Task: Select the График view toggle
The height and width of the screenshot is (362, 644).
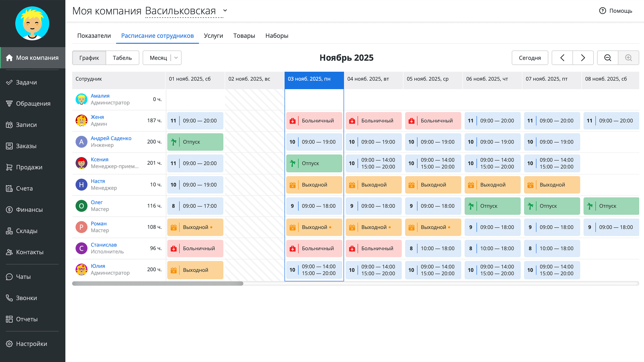Action: tap(89, 58)
